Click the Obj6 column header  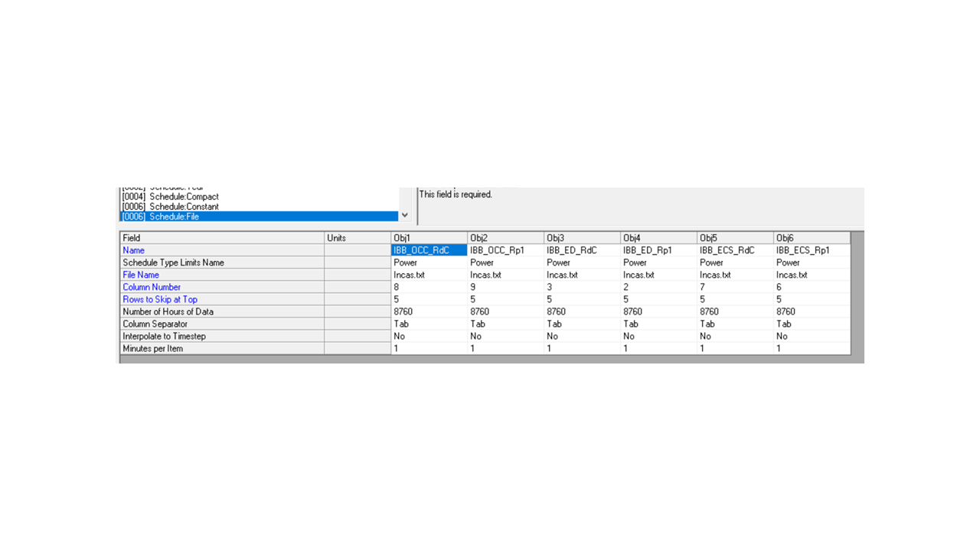click(x=812, y=238)
